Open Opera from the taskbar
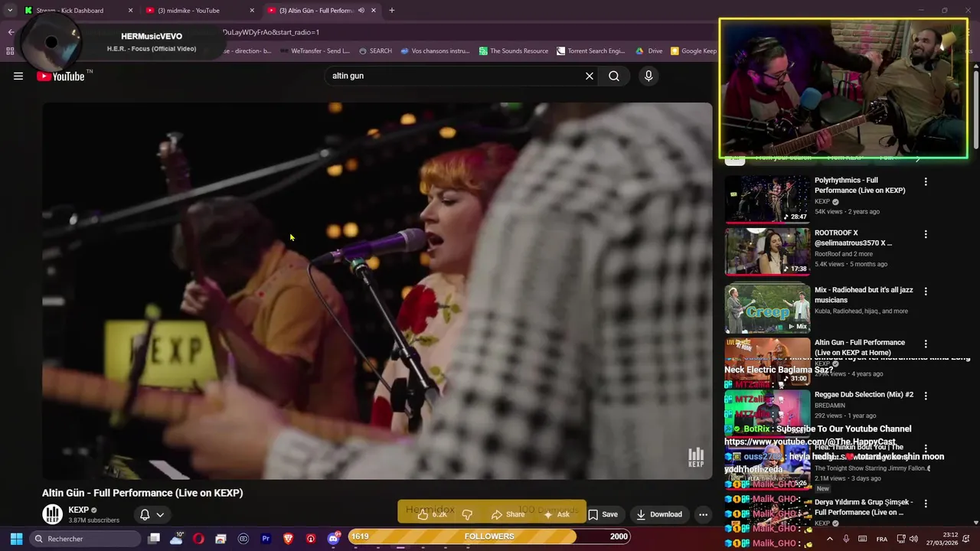 pos(199,539)
